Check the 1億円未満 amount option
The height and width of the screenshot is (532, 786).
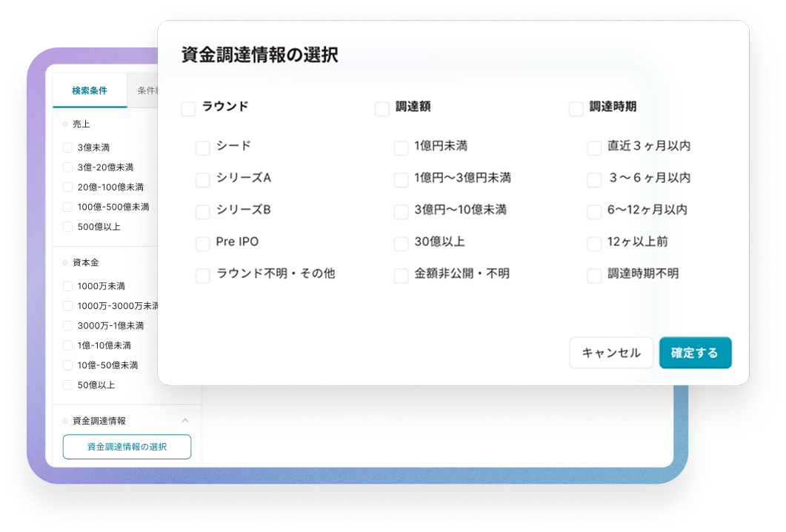point(401,148)
